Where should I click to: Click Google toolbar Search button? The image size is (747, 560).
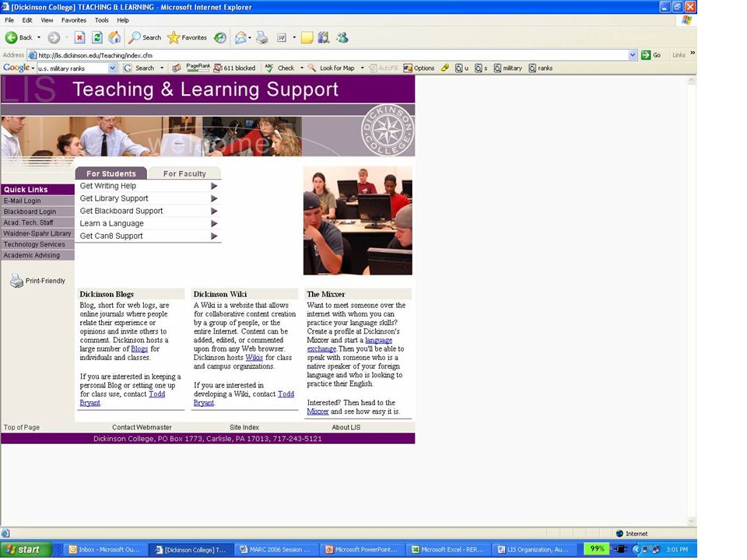(x=139, y=68)
